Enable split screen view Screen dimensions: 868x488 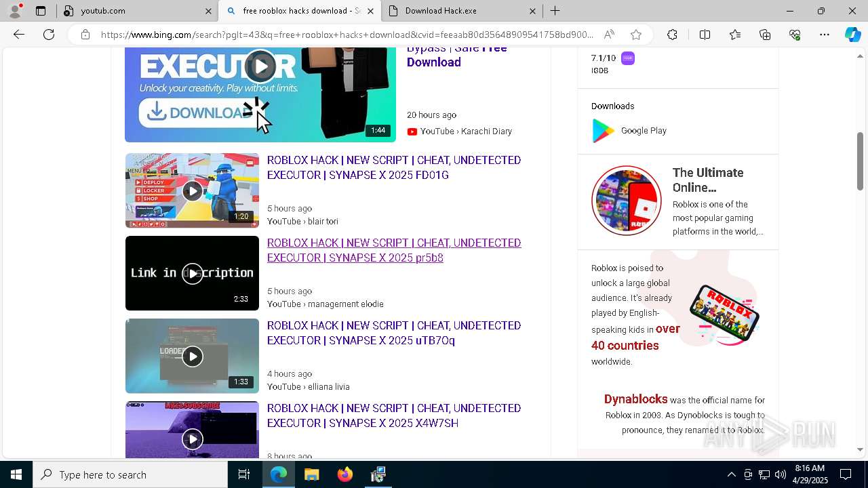705,35
